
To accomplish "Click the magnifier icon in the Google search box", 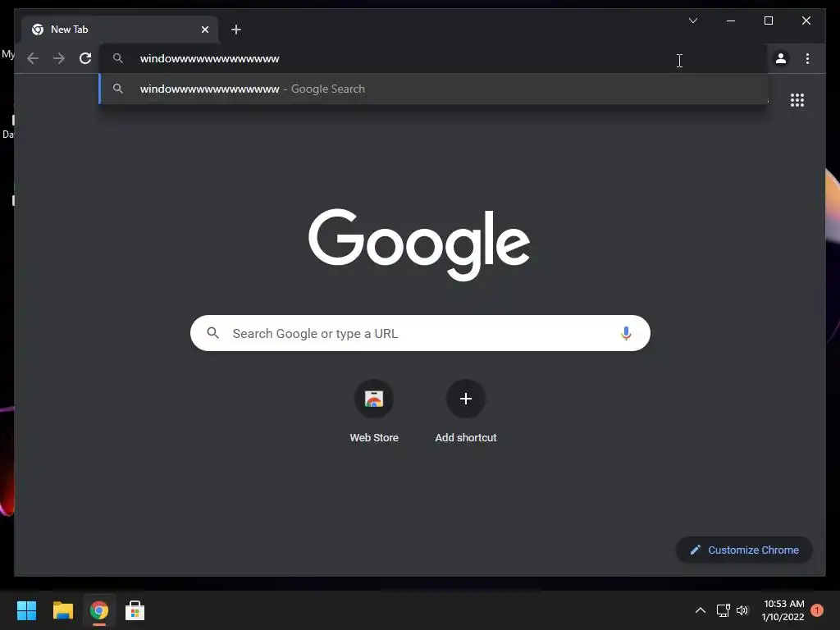I will tap(212, 333).
